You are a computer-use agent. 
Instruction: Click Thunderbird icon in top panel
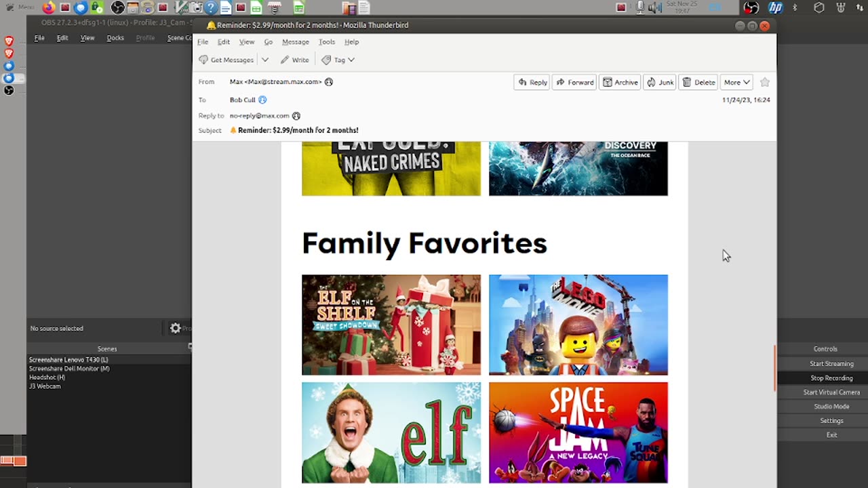[81, 7]
